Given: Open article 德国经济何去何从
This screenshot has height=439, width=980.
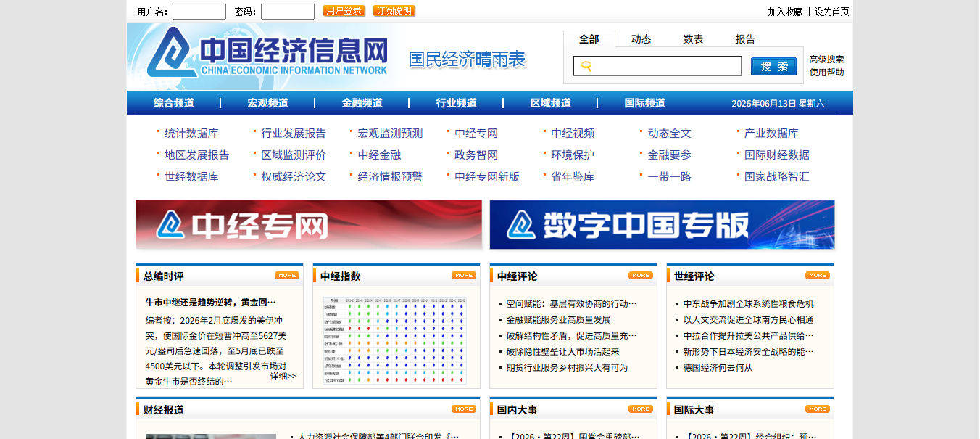Looking at the screenshot, I should pyautogui.click(x=718, y=367).
